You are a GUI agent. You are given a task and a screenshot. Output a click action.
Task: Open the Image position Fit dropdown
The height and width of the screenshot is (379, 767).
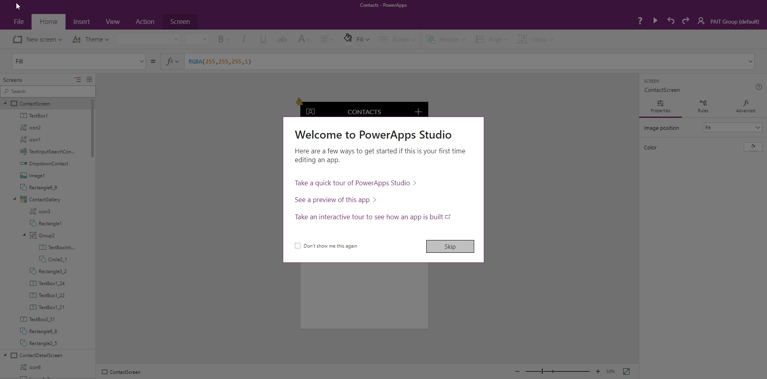point(732,128)
